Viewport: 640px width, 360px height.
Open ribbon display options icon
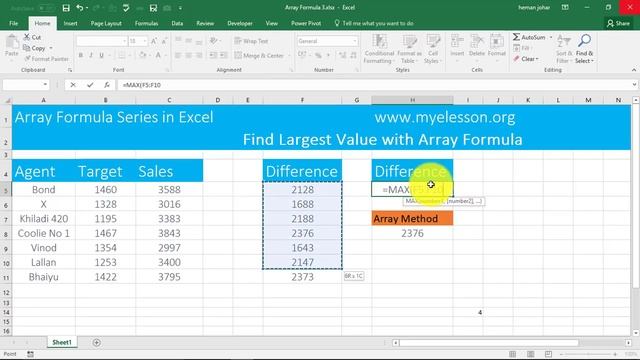pos(565,7)
